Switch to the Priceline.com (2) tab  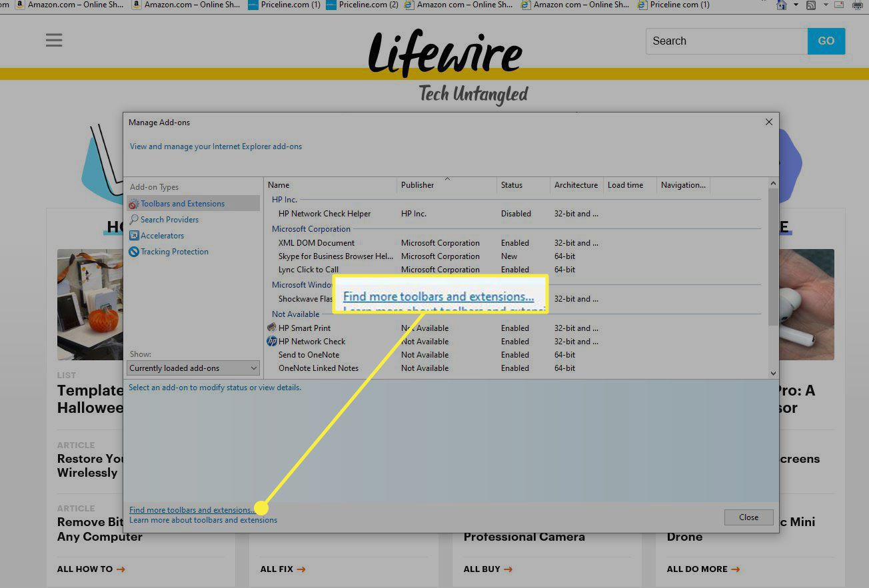[362, 5]
